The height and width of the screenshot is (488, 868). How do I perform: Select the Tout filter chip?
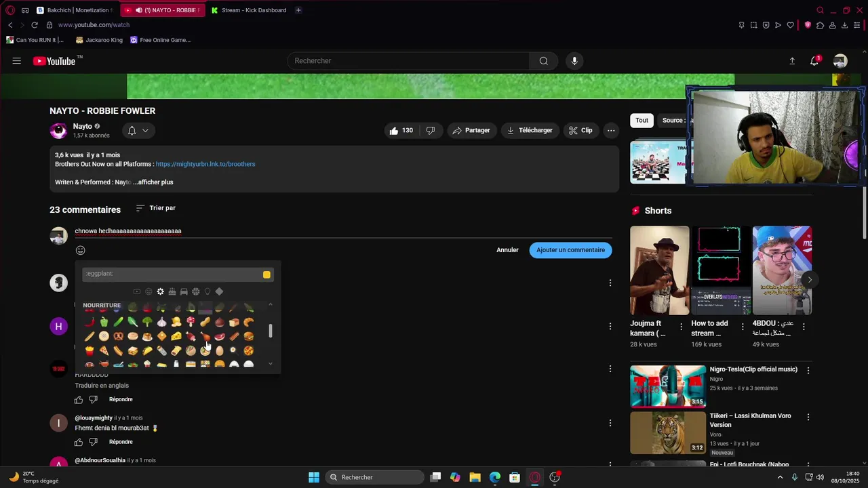[x=642, y=121]
